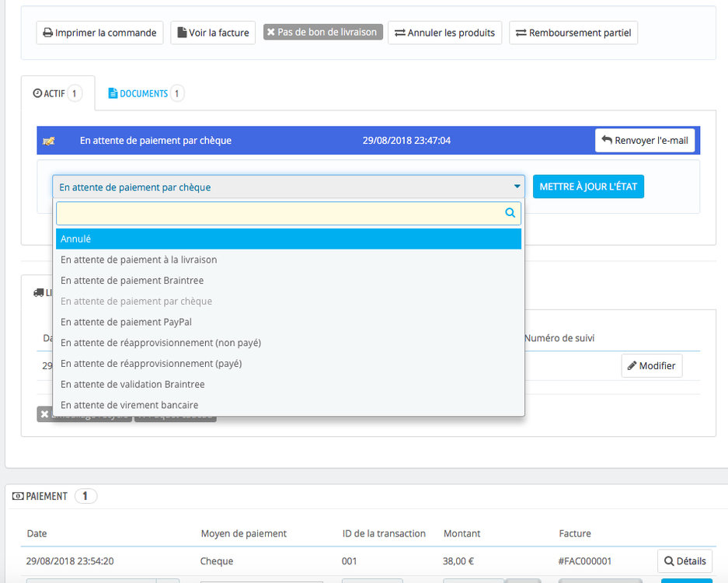Collapse the order status dropdown arrow
Screen dimensions: 728x583
(x=517, y=187)
